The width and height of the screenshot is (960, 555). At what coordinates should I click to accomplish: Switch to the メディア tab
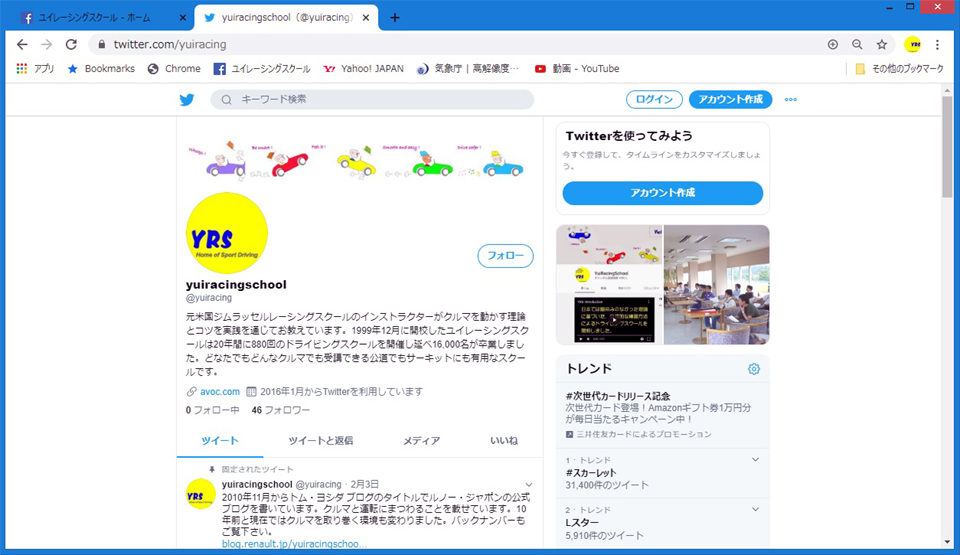point(421,441)
